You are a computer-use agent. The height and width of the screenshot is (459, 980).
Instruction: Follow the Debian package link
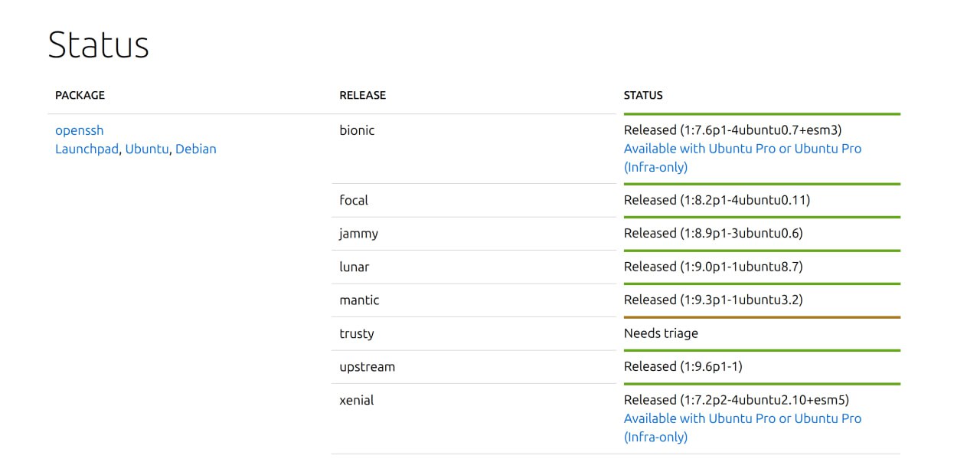click(195, 149)
